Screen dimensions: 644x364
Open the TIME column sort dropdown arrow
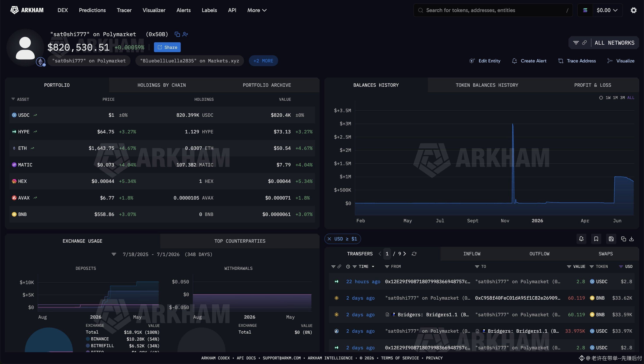point(373,267)
